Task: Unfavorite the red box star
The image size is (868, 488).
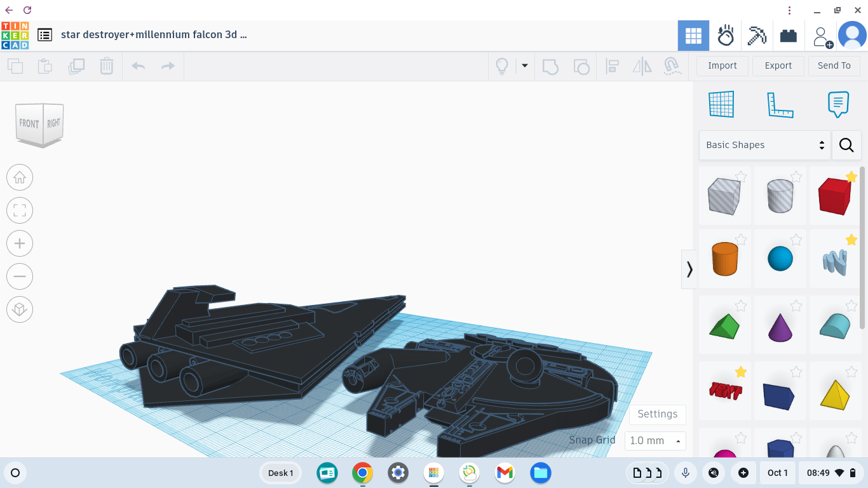Action: [x=851, y=177]
